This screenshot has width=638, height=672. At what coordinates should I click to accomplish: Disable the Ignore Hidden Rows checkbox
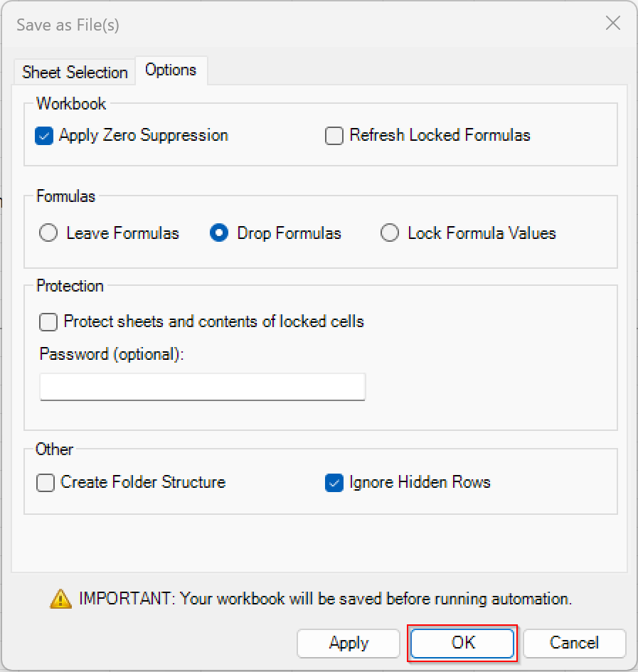pos(334,483)
